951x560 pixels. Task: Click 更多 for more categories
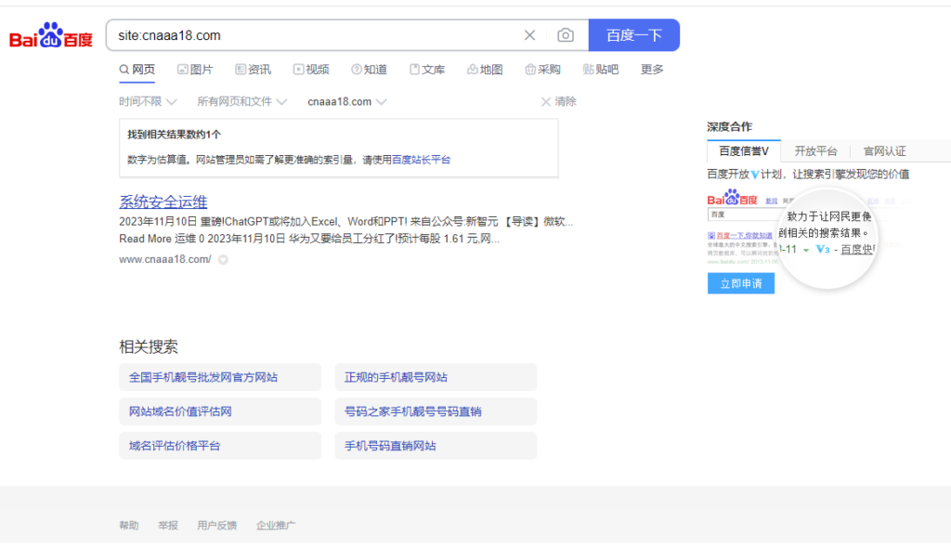652,70
